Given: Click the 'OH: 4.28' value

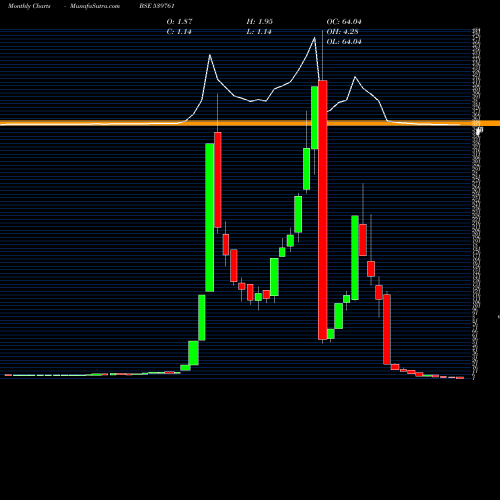Looking at the screenshot, I should 342,32.
